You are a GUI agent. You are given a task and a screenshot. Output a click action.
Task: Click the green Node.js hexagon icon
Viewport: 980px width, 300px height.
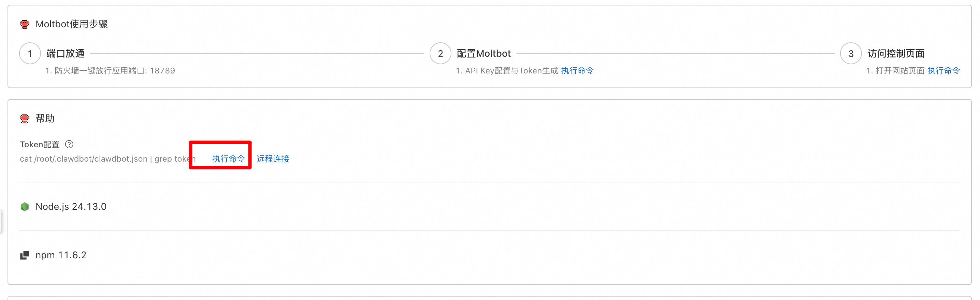coord(25,207)
